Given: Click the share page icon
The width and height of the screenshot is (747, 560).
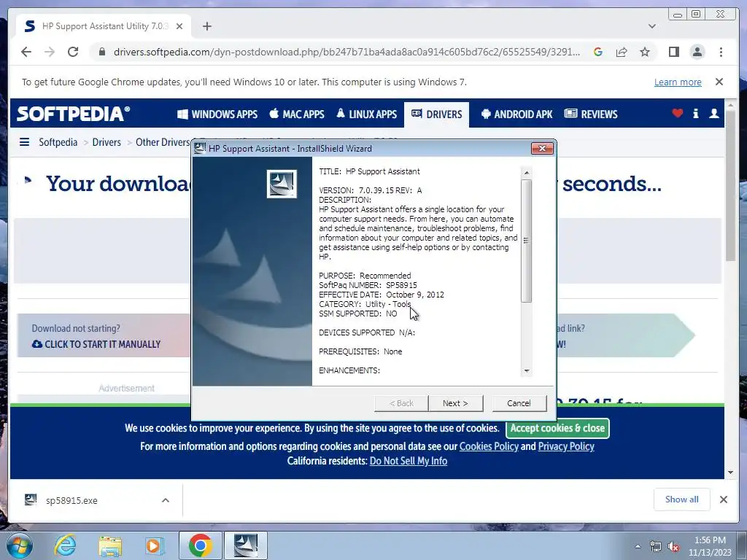Looking at the screenshot, I should 622,52.
